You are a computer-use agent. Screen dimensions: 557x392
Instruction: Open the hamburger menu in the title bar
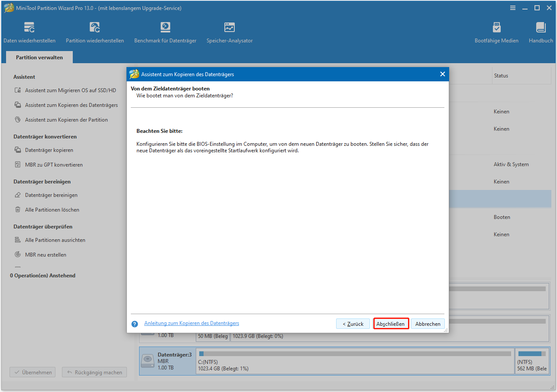512,8
